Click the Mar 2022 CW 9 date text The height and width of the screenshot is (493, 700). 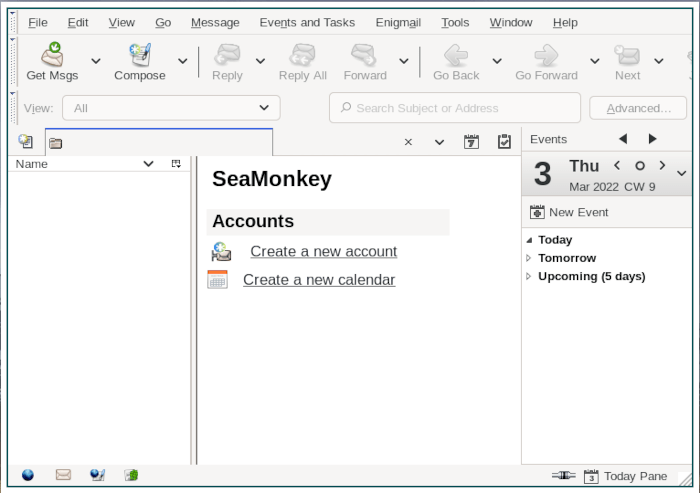tap(612, 187)
